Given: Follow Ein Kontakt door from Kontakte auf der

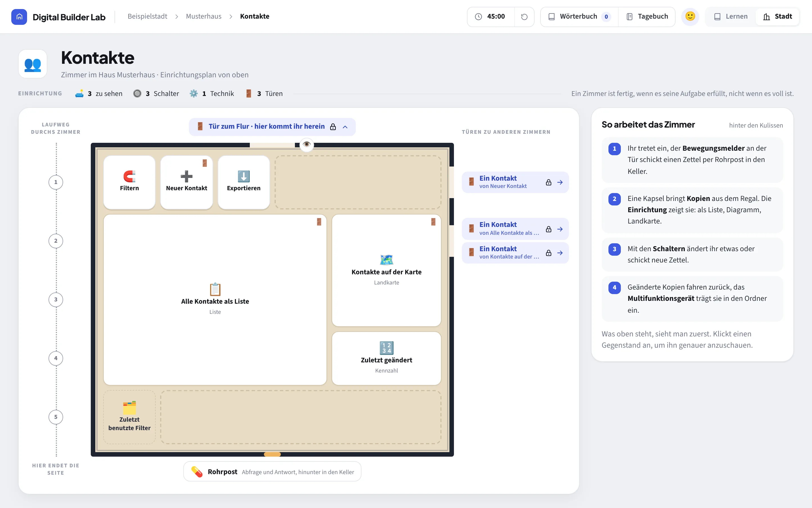Looking at the screenshot, I should coord(515,253).
